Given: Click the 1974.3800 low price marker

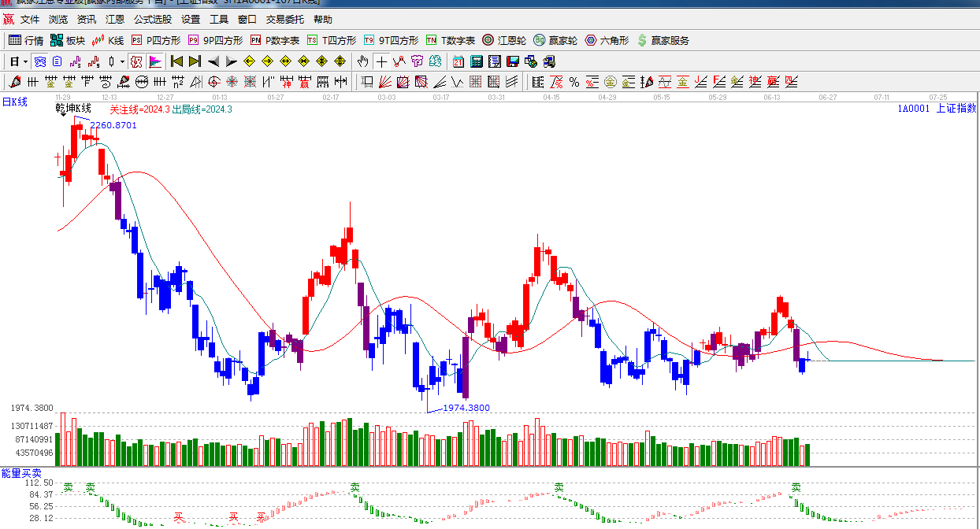Looking at the screenshot, I should pos(466,408).
